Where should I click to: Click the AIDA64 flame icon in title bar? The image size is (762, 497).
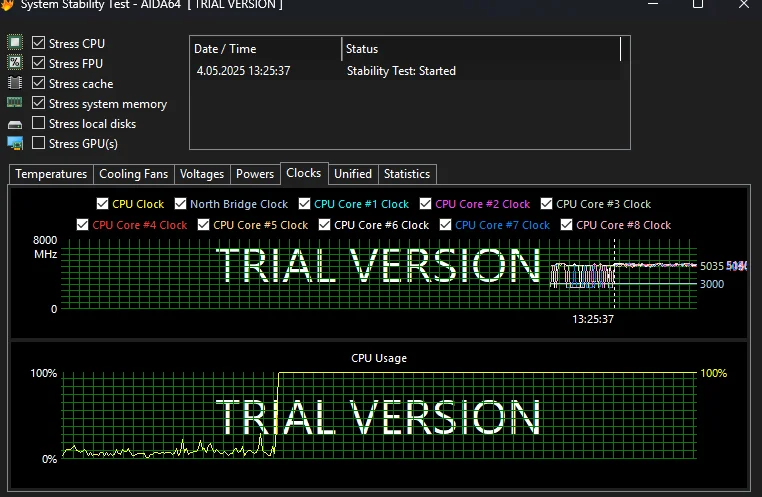(x=7, y=5)
